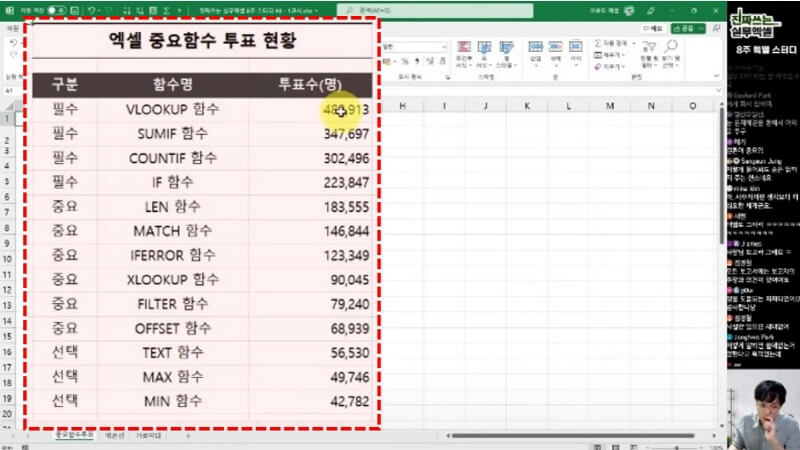Expand the formula bar
This screenshot has width=800, height=450.
pos(718,90)
